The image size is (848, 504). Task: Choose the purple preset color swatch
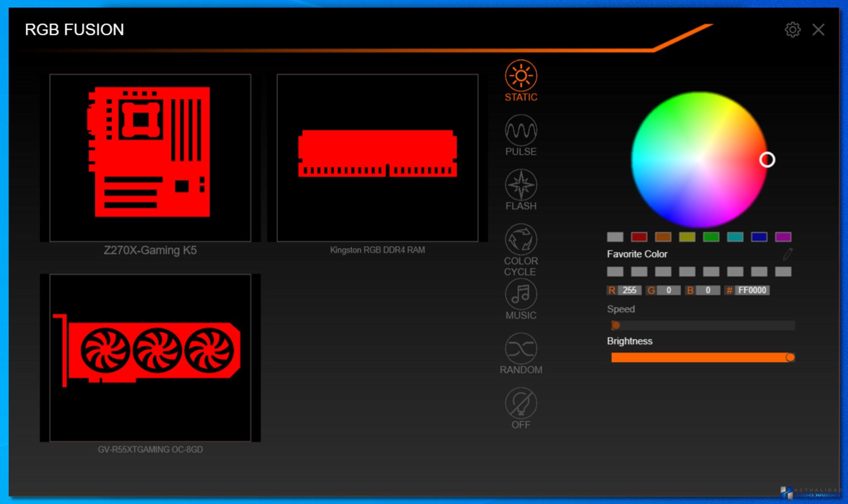(783, 237)
